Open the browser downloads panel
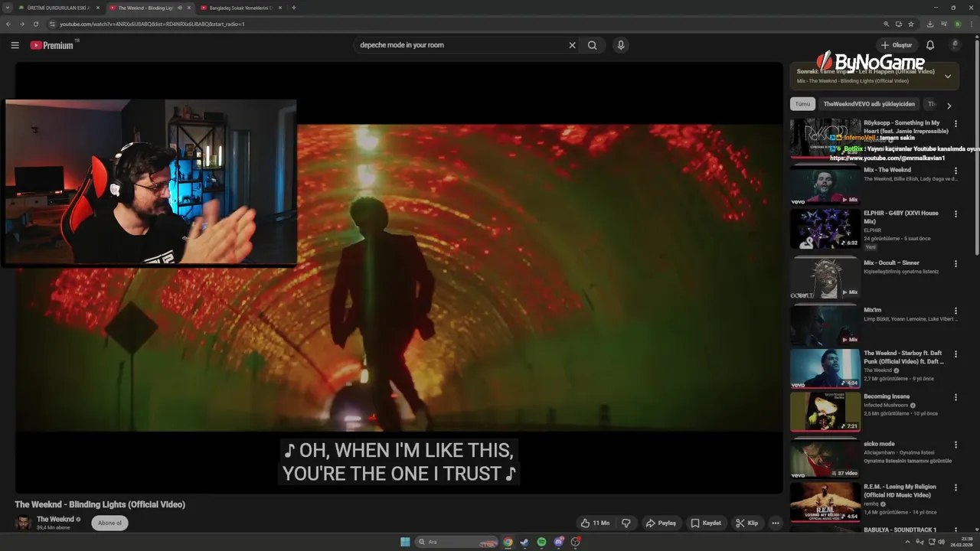 pyautogui.click(x=929, y=24)
